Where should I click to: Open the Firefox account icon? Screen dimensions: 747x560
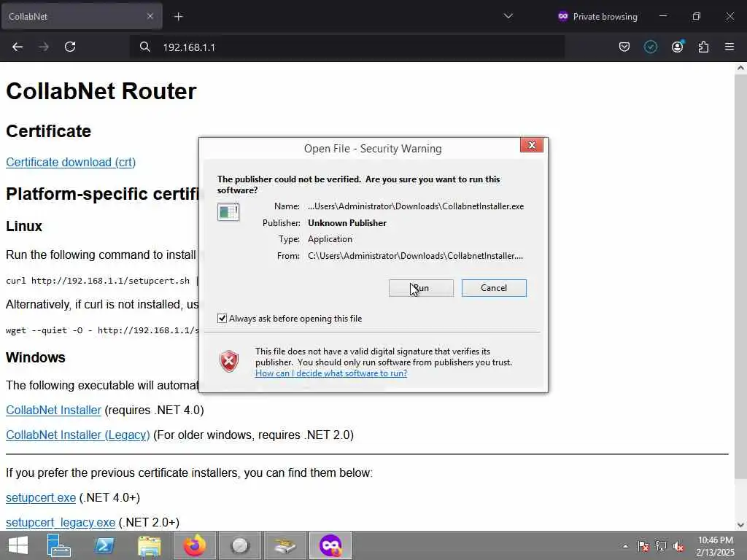677,47
